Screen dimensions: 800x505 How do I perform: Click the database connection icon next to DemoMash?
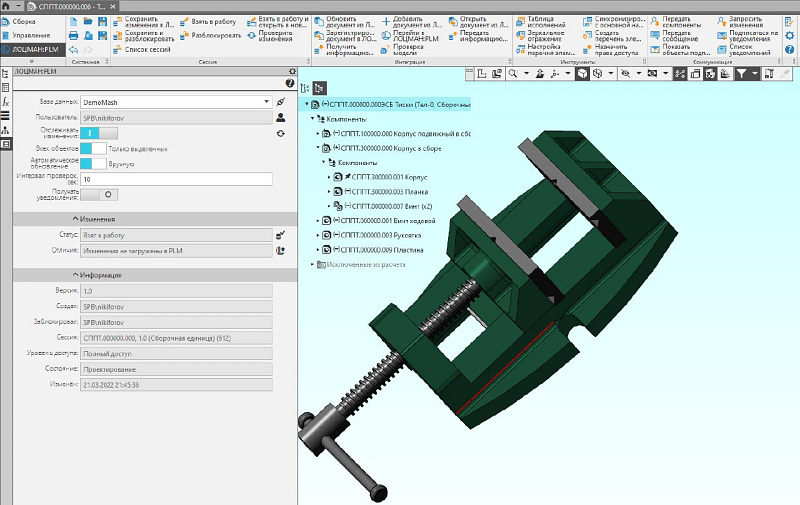coord(281,101)
